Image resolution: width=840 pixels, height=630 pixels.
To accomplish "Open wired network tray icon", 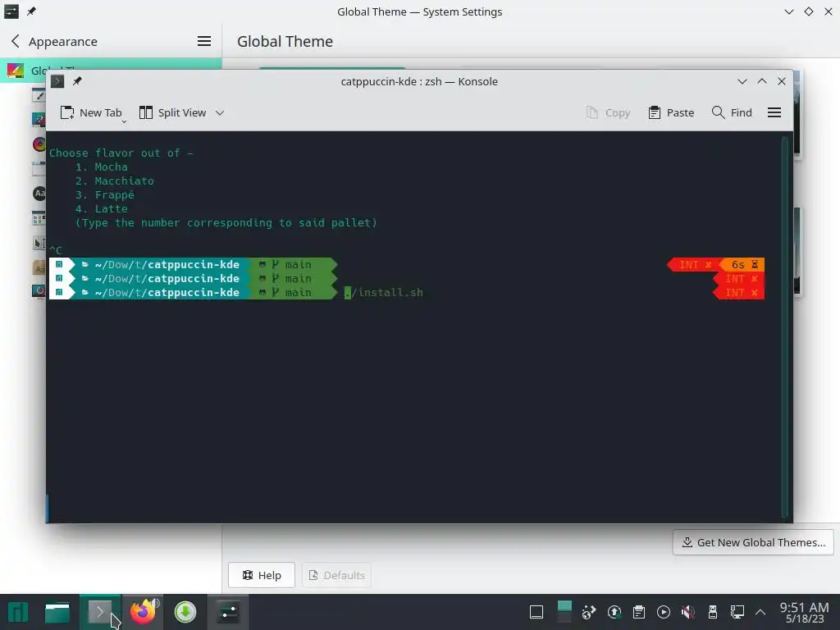I will click(737, 612).
